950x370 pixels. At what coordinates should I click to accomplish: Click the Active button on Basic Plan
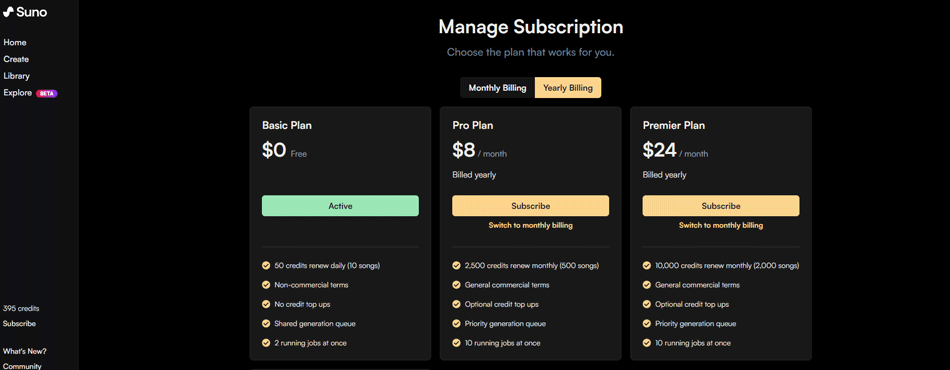340,206
